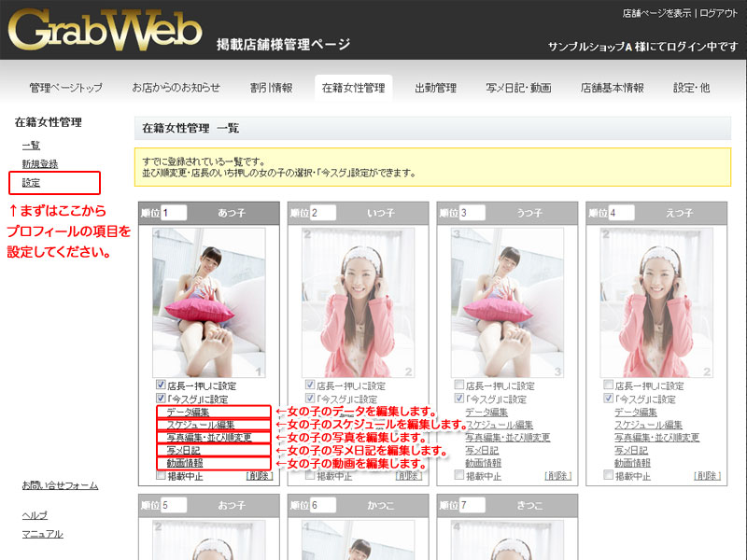Uncheck 「今スグ」に設定 for いつ子
Viewport: 747px width, 560px height.
point(310,398)
